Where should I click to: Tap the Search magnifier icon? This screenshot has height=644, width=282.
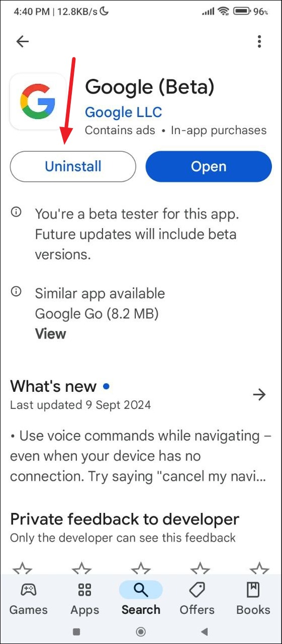click(141, 589)
